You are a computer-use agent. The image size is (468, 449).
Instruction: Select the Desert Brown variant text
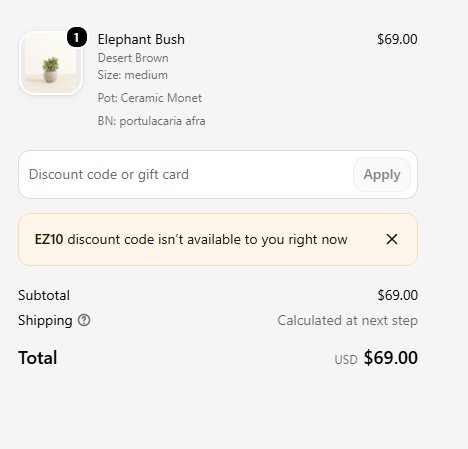[133, 58]
